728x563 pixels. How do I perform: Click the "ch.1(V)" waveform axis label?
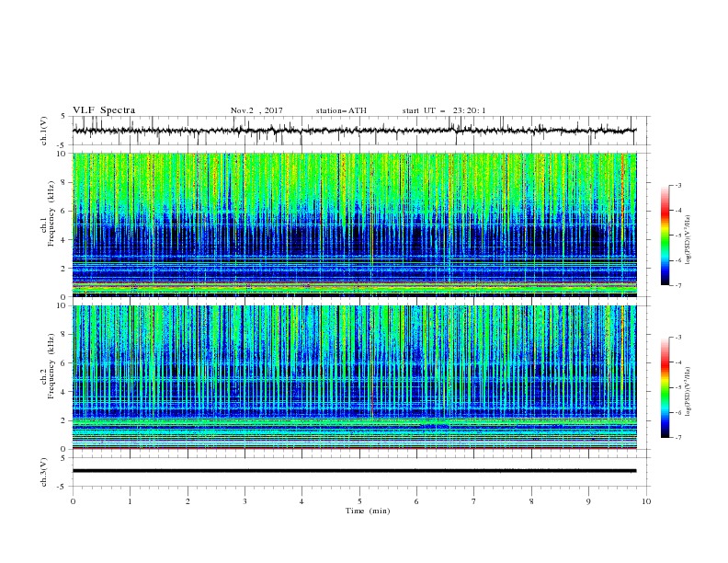(44, 131)
